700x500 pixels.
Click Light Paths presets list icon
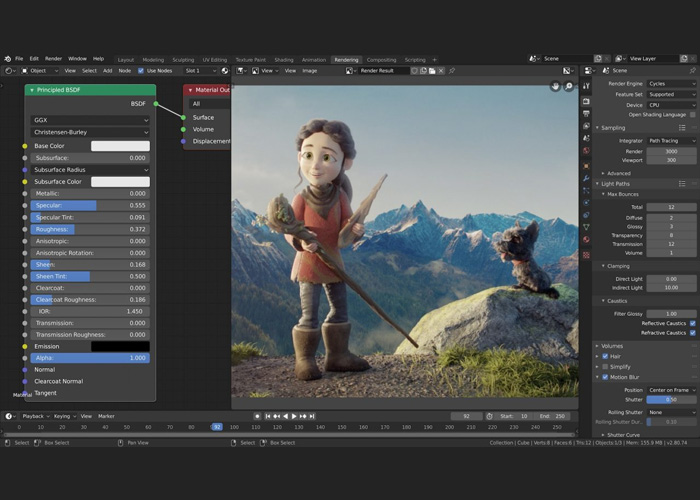click(x=682, y=183)
